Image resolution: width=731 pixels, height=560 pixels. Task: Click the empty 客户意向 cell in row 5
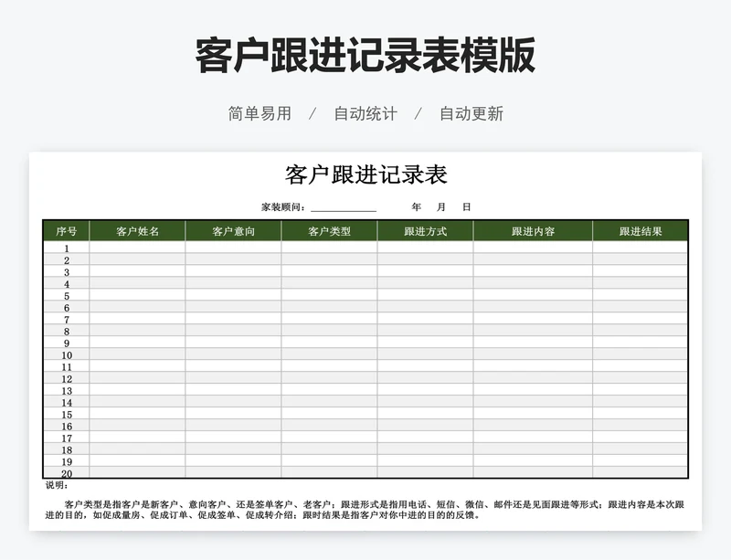point(234,295)
